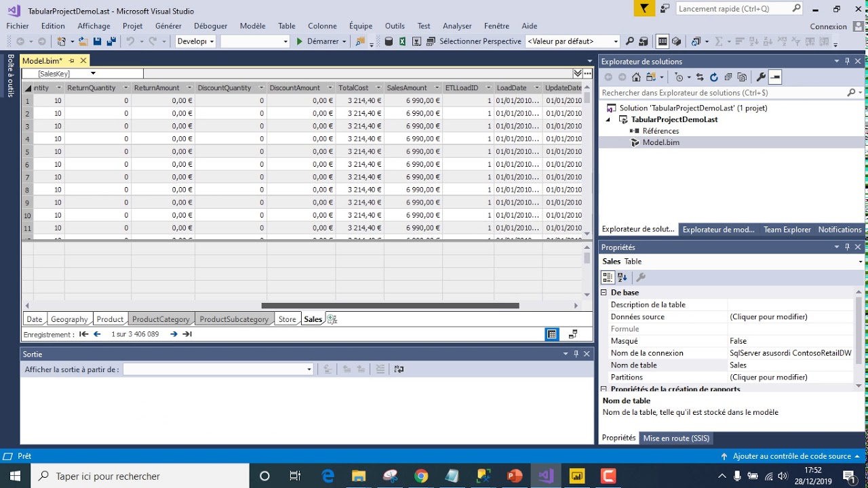Screen dimensions: 868x488
Task: Toggle the categorized properties view
Action: pos(608,277)
